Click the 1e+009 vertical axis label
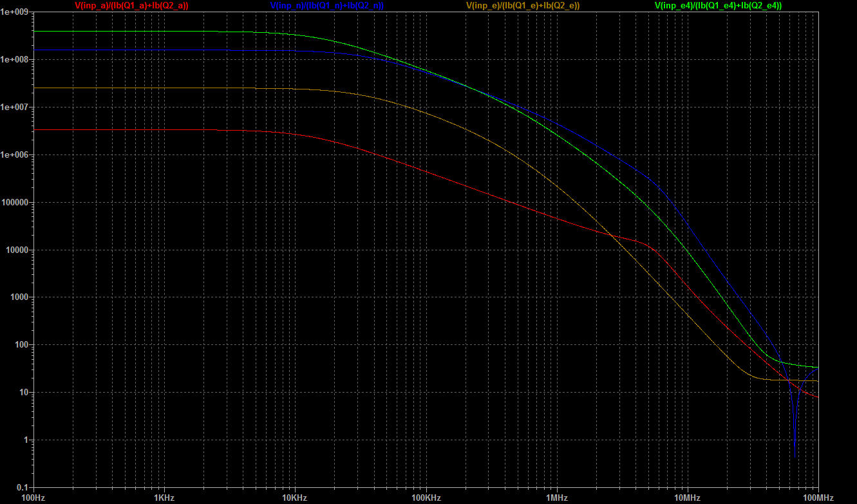The height and width of the screenshot is (504, 857). (x=15, y=12)
